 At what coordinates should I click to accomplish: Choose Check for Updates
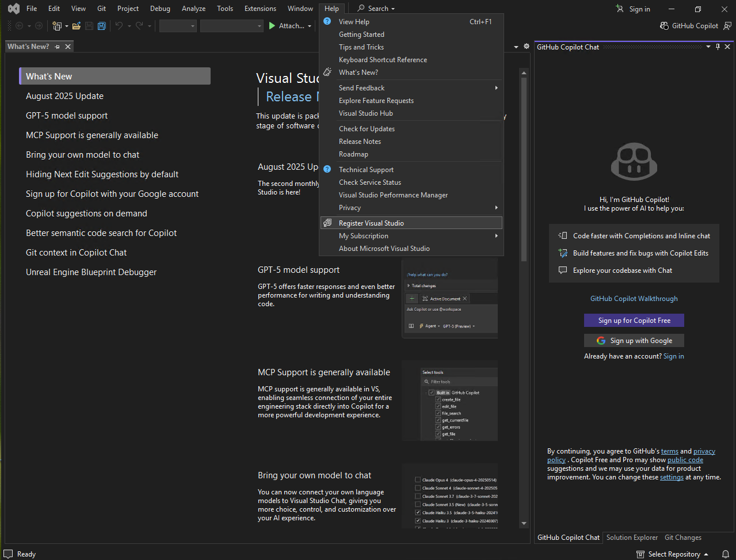[411, 129]
